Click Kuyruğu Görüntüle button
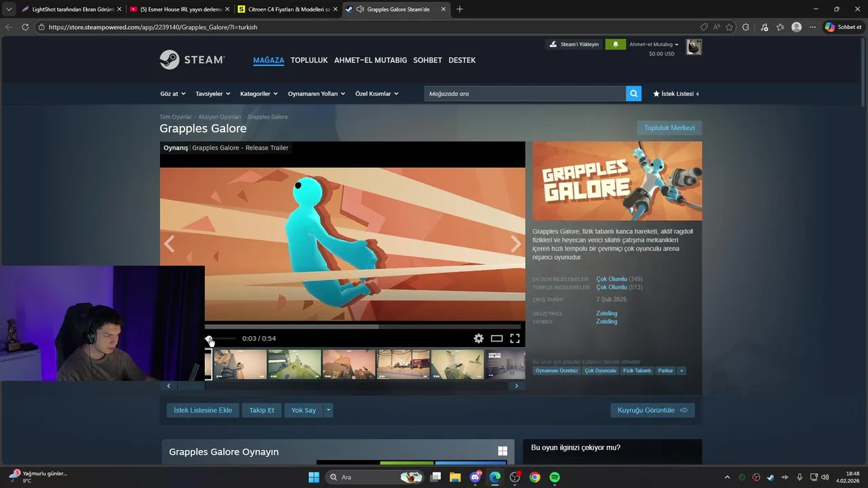The image size is (868, 488). coord(652,410)
